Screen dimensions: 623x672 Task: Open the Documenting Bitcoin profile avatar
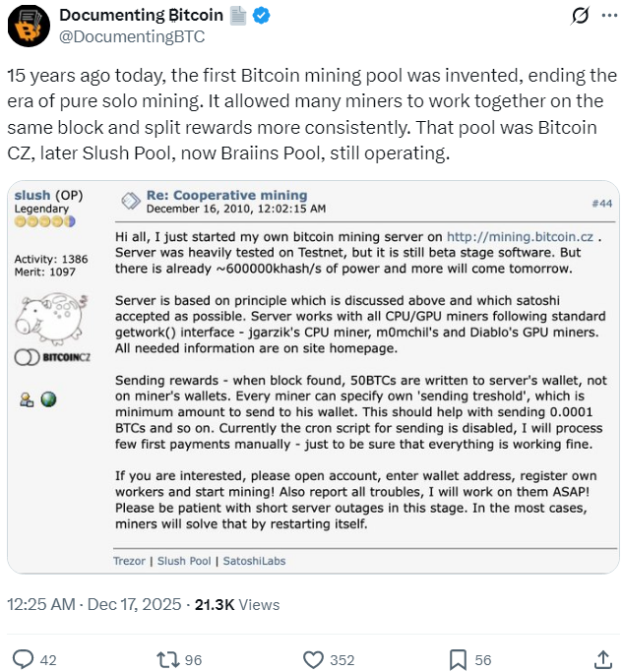(29, 27)
